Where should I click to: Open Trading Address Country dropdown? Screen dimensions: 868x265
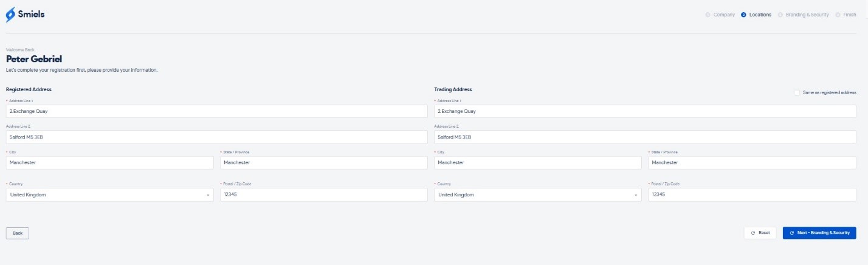click(537, 194)
